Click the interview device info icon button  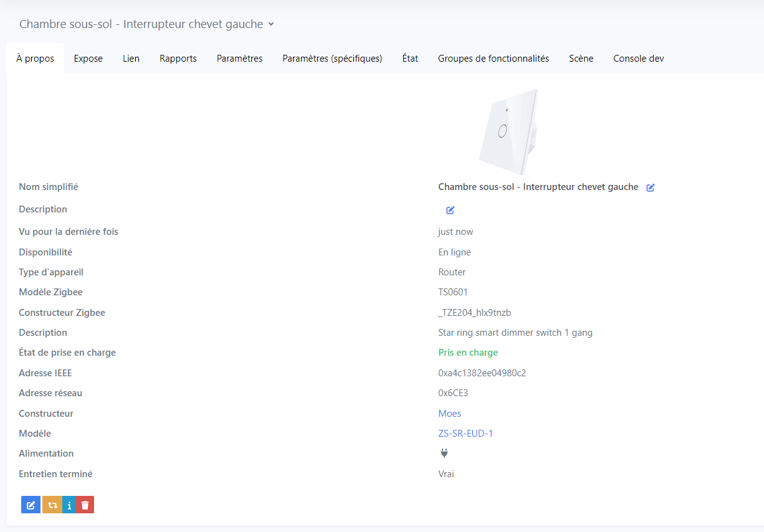pyautogui.click(x=69, y=505)
